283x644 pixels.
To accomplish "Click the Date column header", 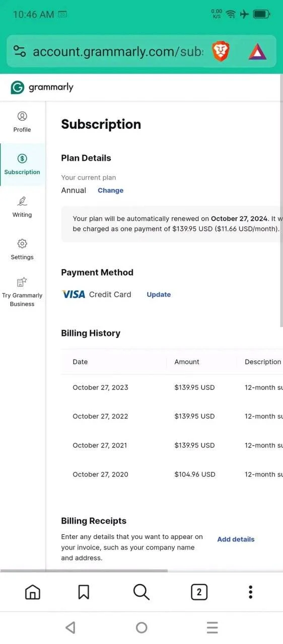I will point(80,362).
